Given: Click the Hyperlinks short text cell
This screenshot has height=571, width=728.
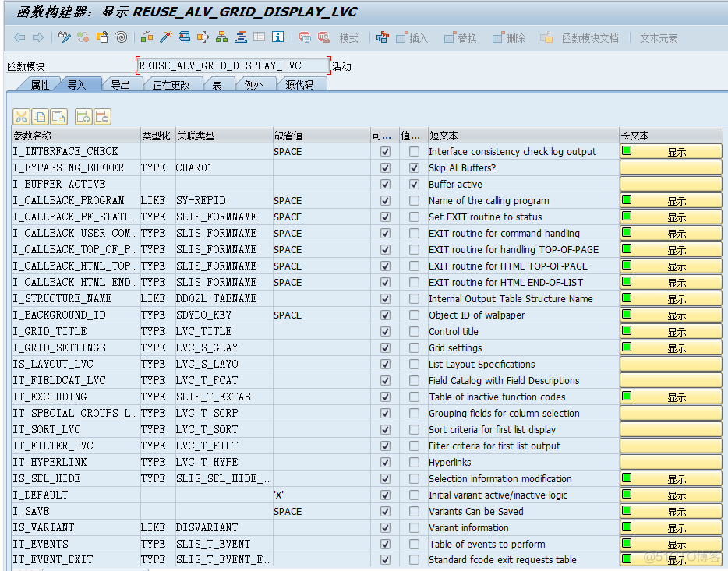Looking at the screenshot, I should click(x=523, y=462).
